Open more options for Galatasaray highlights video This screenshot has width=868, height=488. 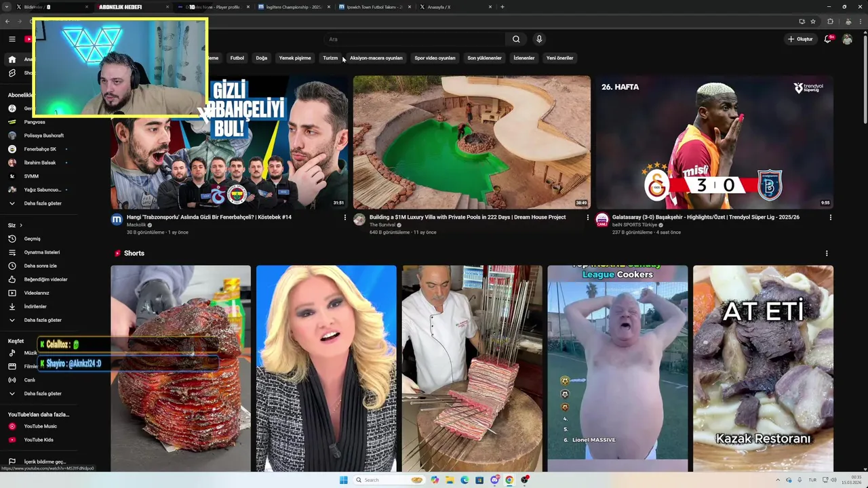click(x=830, y=218)
